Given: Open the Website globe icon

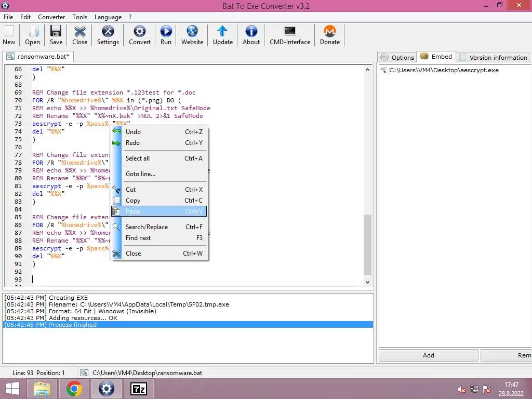Looking at the screenshot, I should tap(192, 35).
